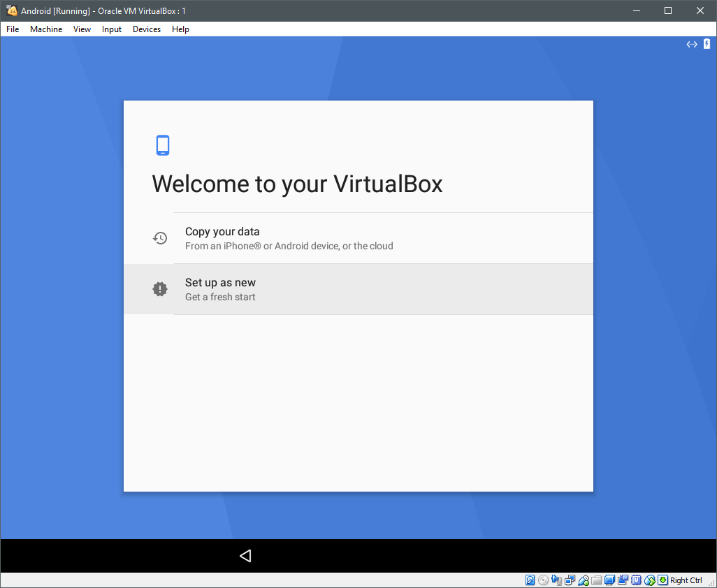Click the smartphone icon above the welcome text
This screenshot has height=588, width=717.
163,145
